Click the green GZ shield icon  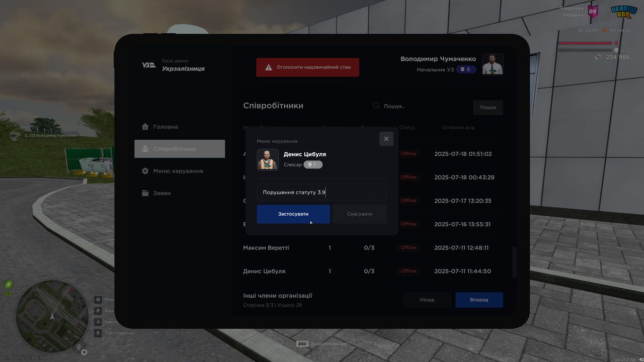pos(9,285)
